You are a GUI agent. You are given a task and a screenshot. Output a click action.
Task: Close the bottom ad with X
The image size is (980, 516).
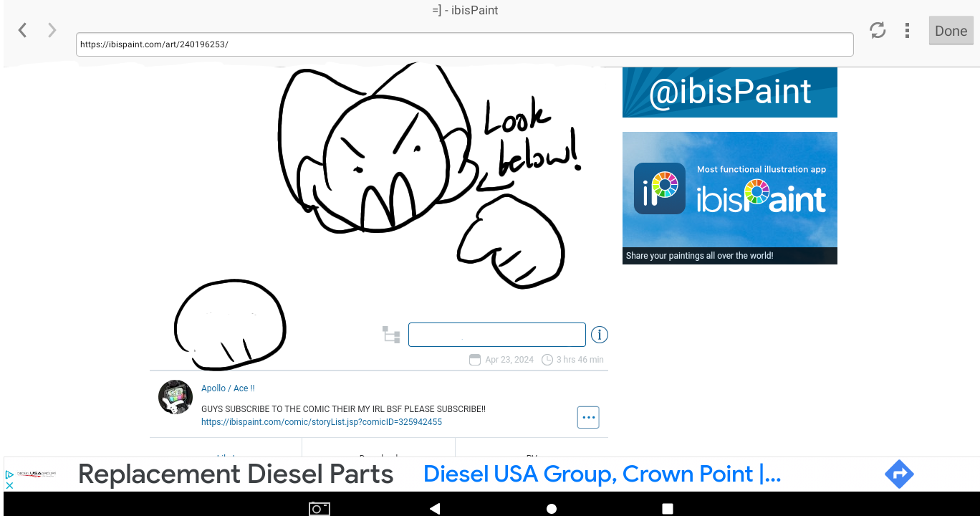pos(9,485)
